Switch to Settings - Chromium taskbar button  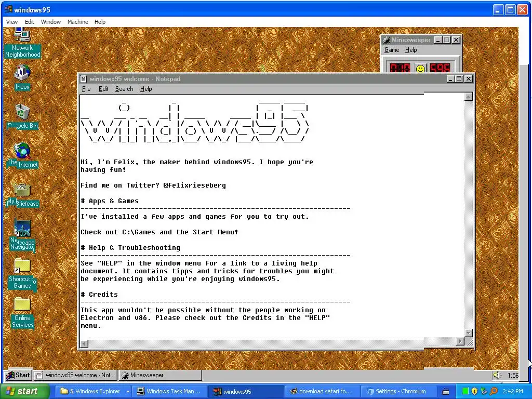point(397,391)
